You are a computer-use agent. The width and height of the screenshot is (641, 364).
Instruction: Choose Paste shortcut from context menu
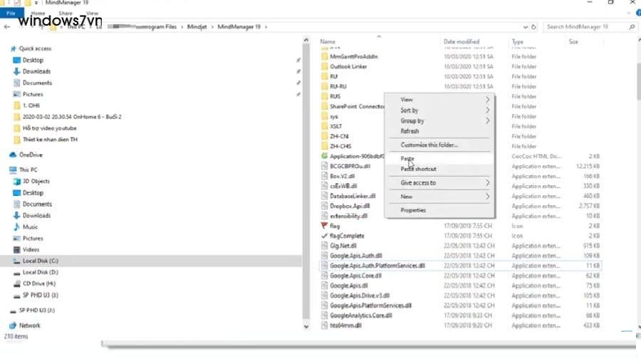(x=440, y=170)
